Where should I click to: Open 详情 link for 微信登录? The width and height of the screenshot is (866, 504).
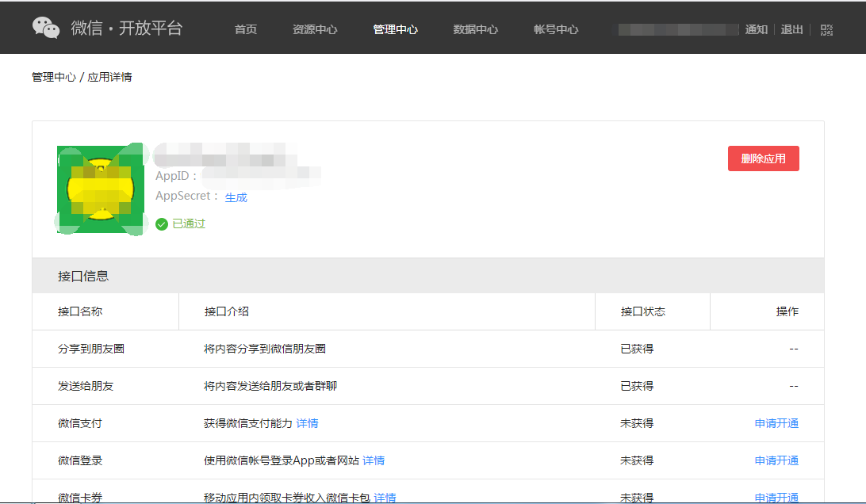pos(374,460)
